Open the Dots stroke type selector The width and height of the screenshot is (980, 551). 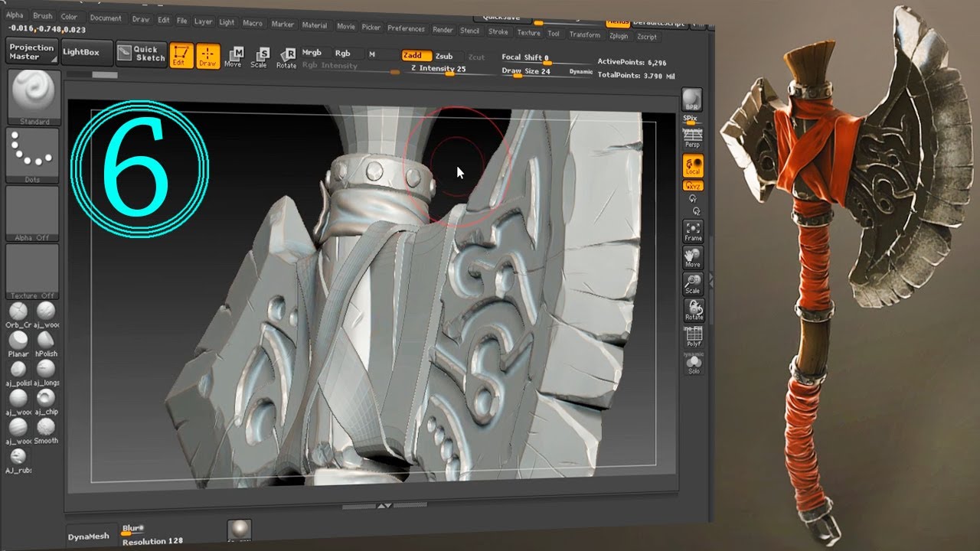(33, 155)
